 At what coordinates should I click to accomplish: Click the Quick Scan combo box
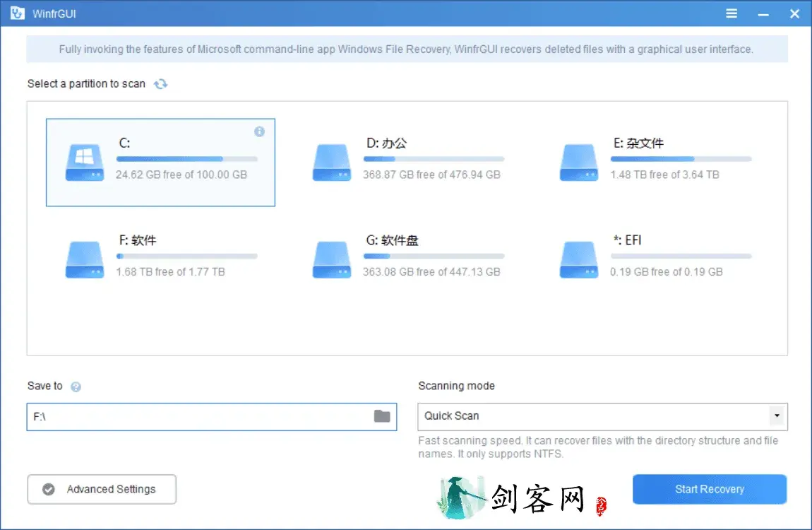point(602,416)
